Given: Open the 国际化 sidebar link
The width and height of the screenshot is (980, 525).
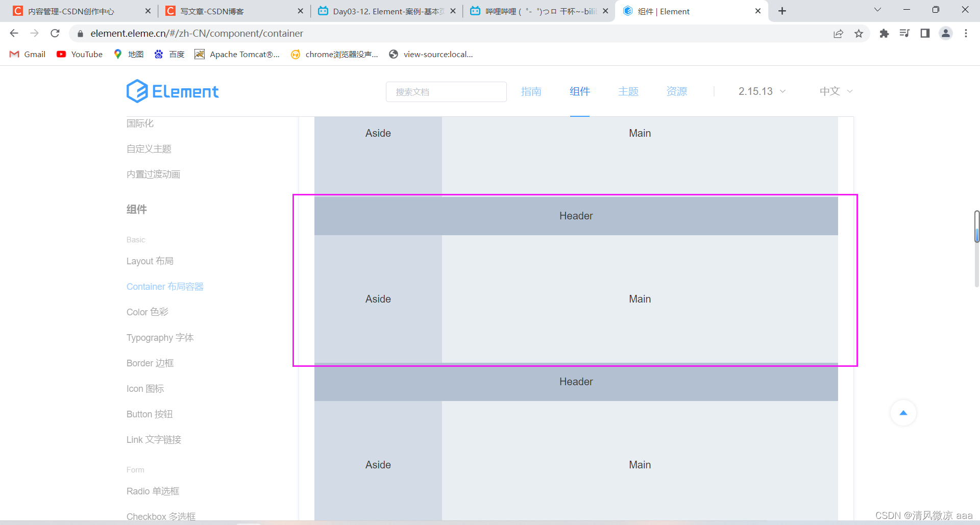Looking at the screenshot, I should pyautogui.click(x=140, y=123).
